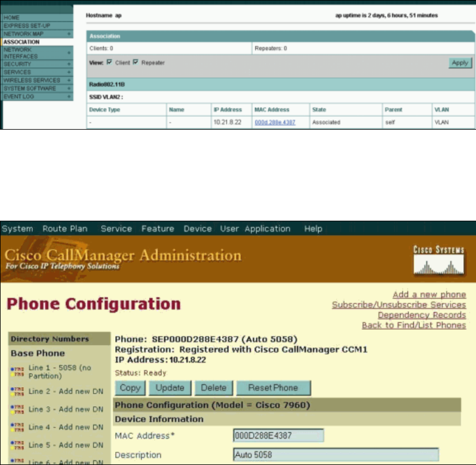Expand the NETWORK MAP plus arrow
The image size is (476, 465).
pos(69,33)
